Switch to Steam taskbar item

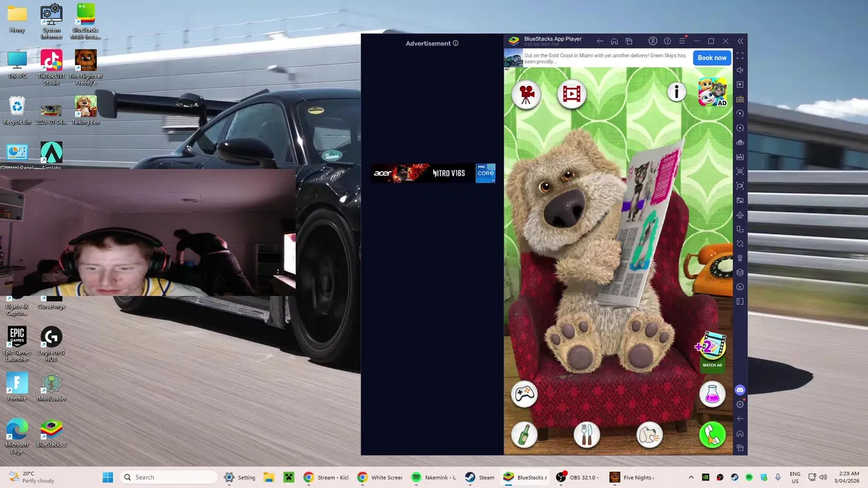[x=480, y=477]
